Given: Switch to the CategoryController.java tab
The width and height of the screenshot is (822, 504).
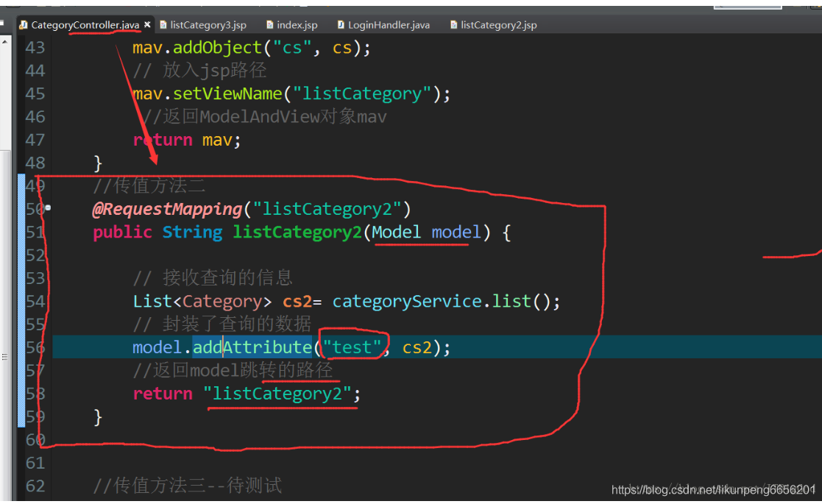Looking at the screenshot, I should (85, 24).
